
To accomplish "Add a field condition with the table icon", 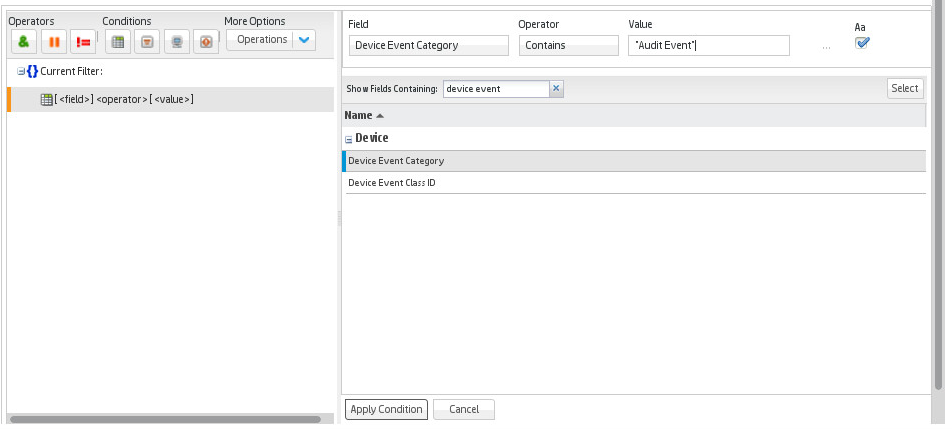I will tap(118, 41).
